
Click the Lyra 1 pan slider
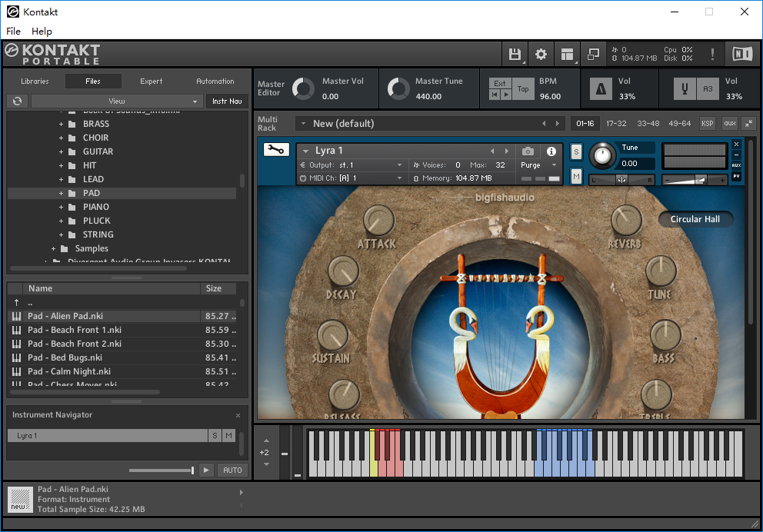click(621, 180)
